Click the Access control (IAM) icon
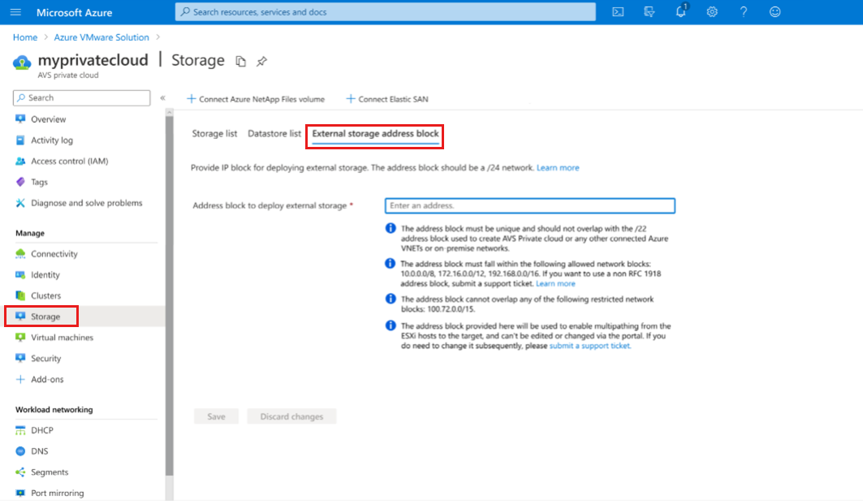This screenshot has height=504, width=863. pos(20,162)
